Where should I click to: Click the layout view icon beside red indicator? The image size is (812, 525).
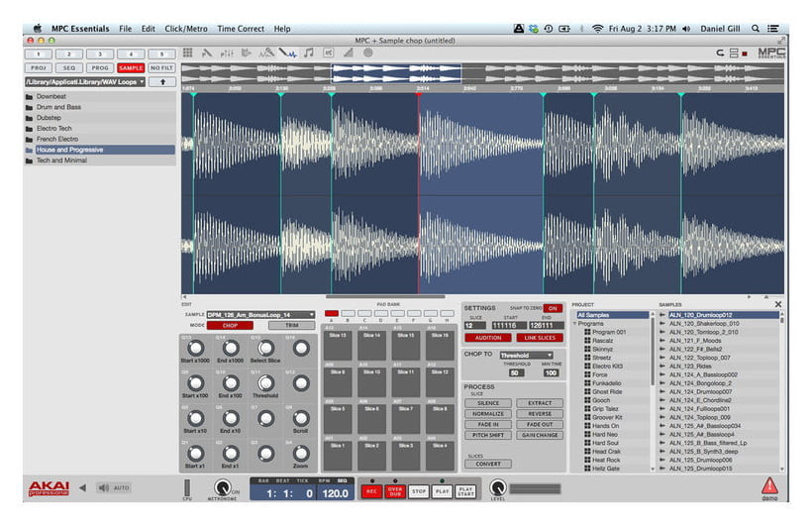[x=734, y=53]
